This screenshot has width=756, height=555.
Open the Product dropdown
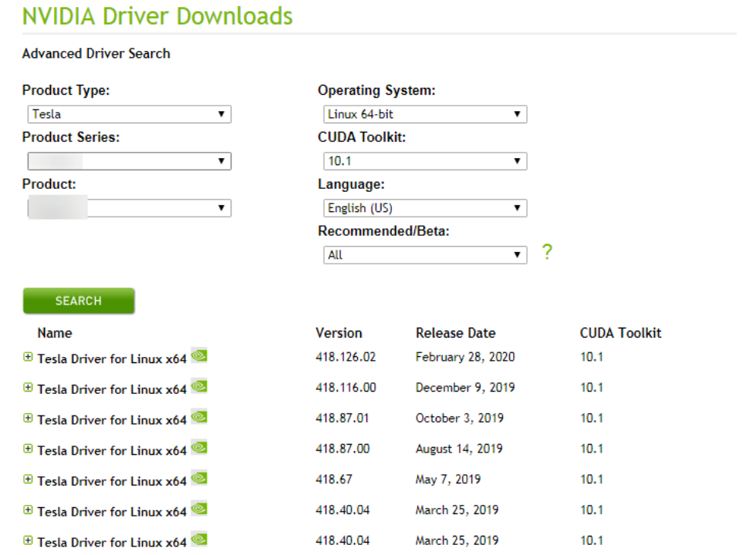point(130,207)
